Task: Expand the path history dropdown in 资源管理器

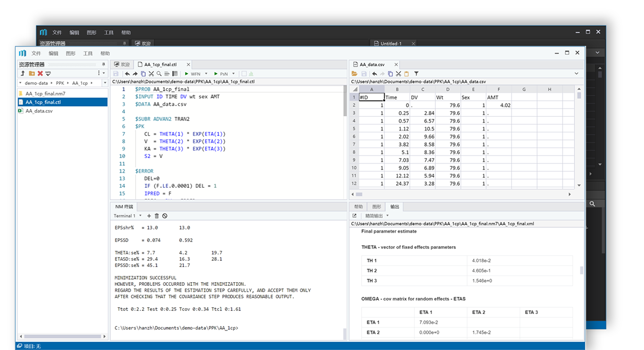Action: click(x=104, y=83)
